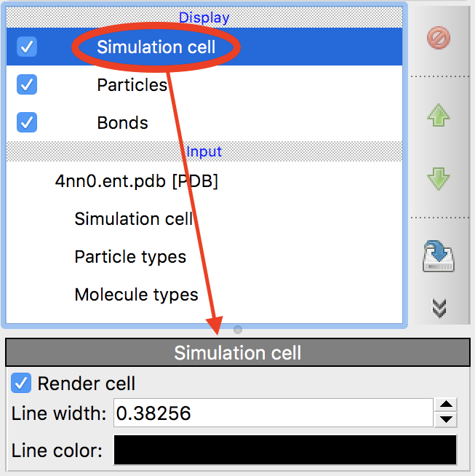Move item down with green arrow
The width and height of the screenshot is (475, 476).
[439, 179]
